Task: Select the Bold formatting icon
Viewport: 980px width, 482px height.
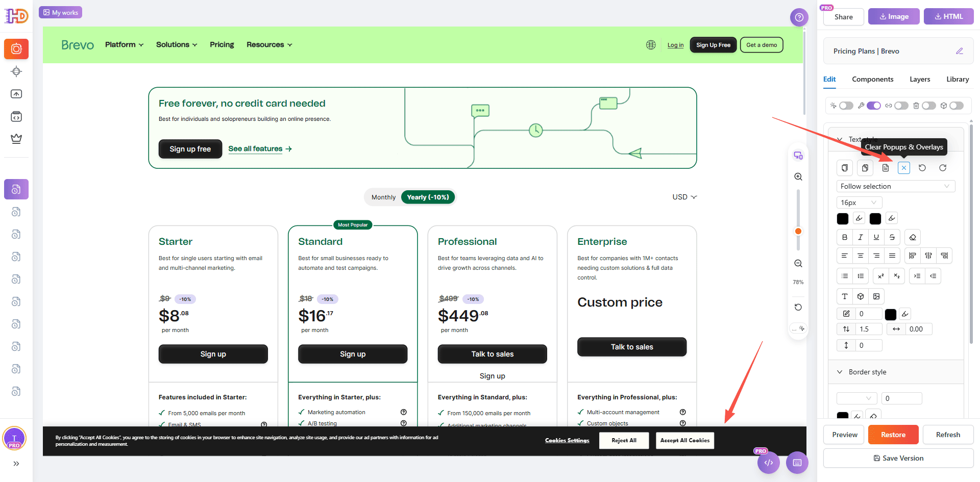Action: click(x=844, y=237)
